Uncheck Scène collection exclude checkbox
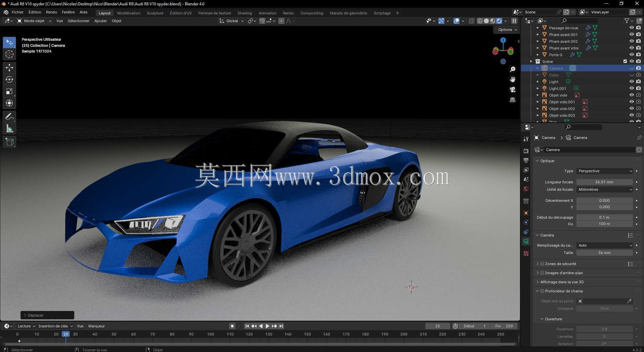 625,62
